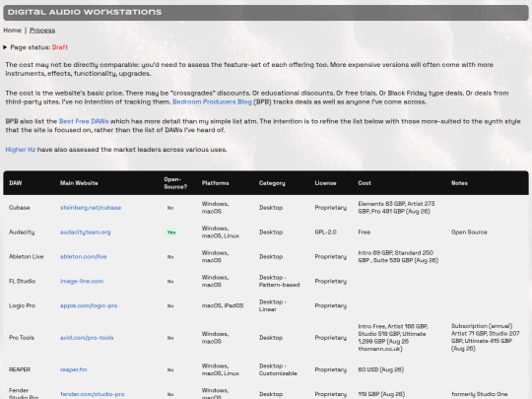This screenshot has height=399, width=532.
Task: Click the Open Source note for Audacity
Action: click(x=469, y=233)
